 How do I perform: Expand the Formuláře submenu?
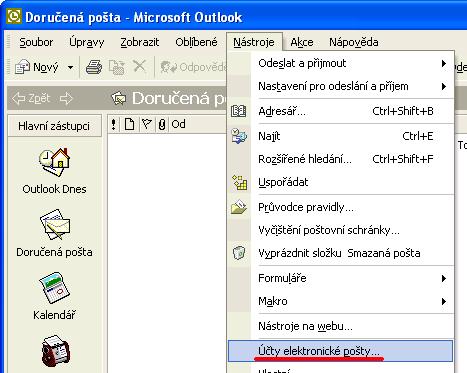tap(341, 278)
